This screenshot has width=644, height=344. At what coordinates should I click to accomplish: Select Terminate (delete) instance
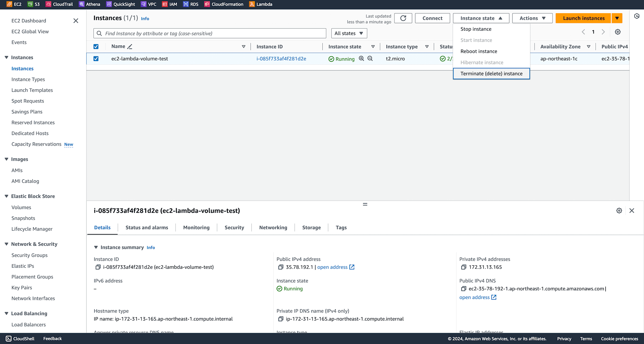click(491, 73)
